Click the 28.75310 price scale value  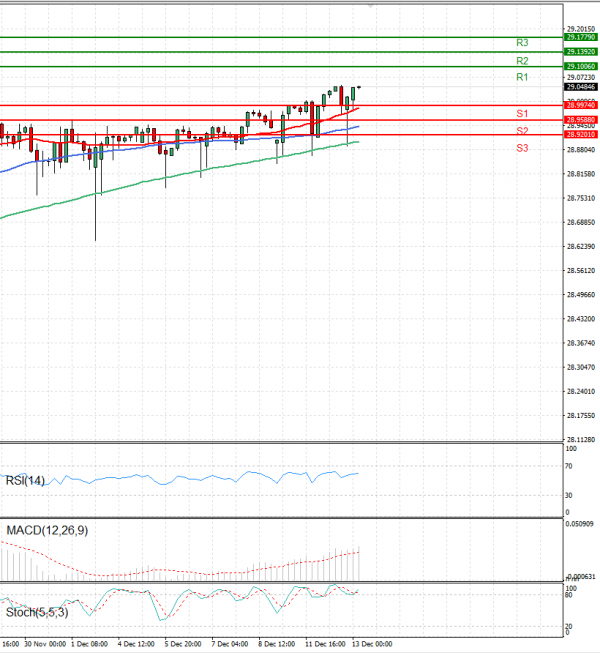581,198
